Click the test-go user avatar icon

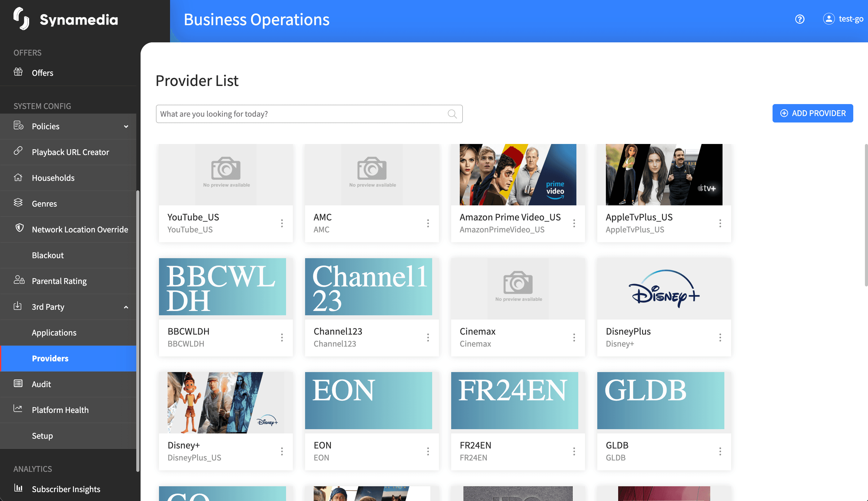click(828, 19)
